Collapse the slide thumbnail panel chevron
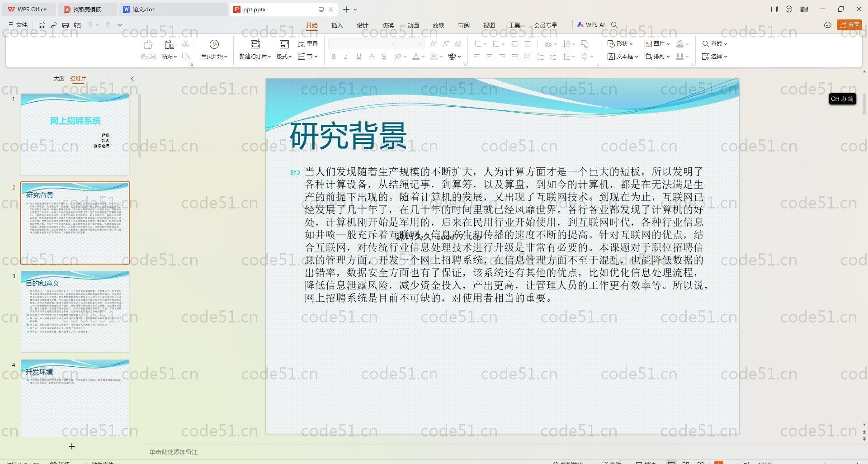 coord(132,79)
